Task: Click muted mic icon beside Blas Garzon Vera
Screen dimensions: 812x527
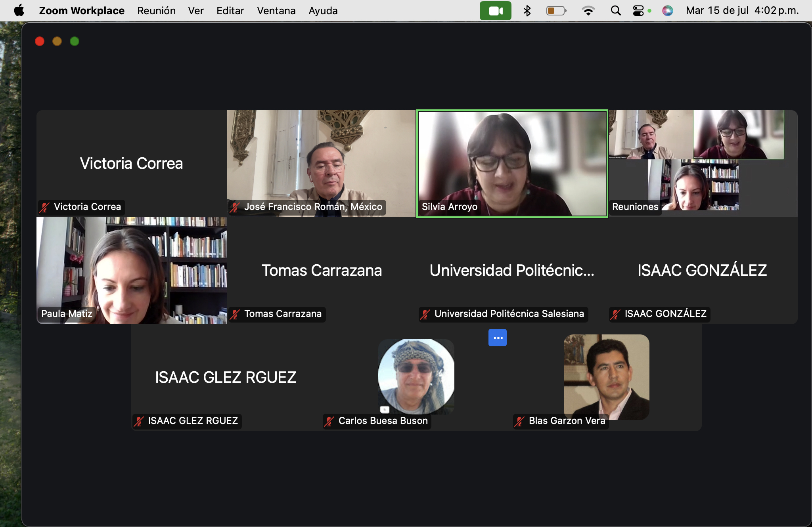Action: point(519,421)
